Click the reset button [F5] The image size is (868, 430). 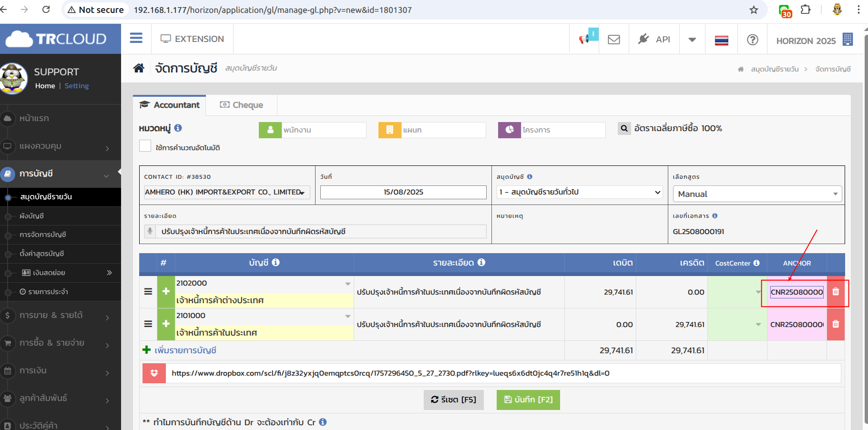coord(453,399)
